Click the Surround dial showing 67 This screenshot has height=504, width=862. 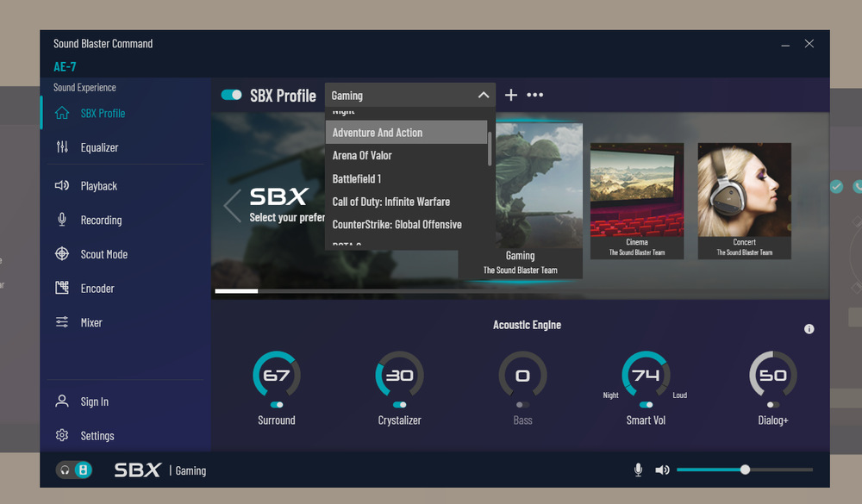pyautogui.click(x=277, y=375)
